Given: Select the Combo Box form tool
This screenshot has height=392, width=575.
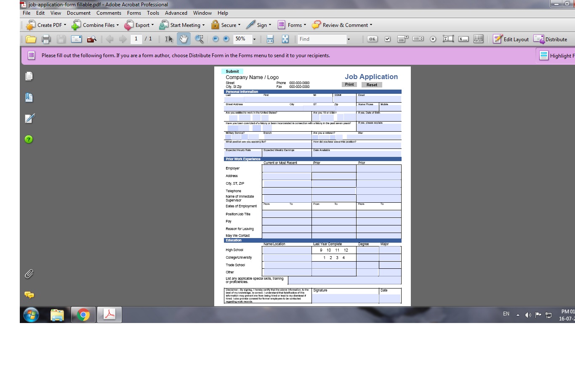Looking at the screenshot, I should [403, 39].
